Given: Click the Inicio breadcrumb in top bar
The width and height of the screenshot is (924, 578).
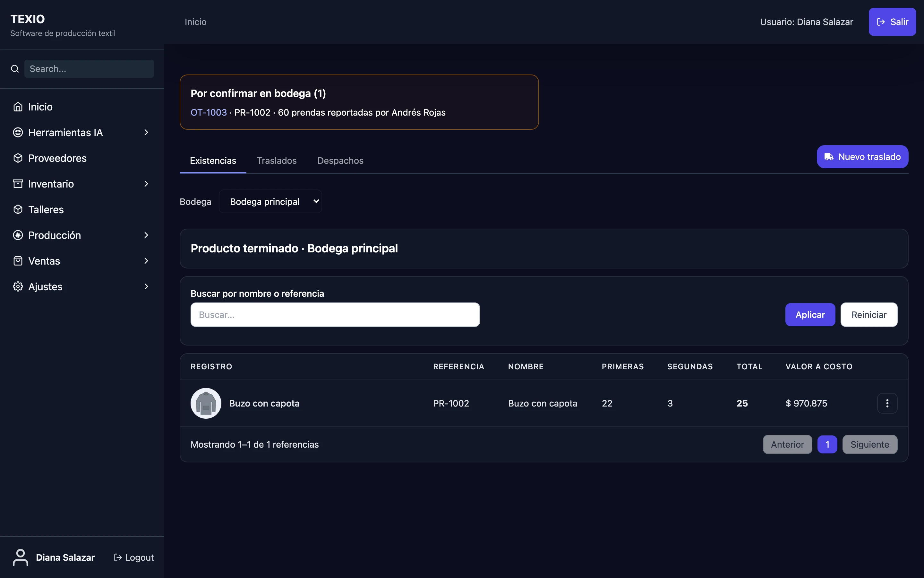Looking at the screenshot, I should (195, 22).
